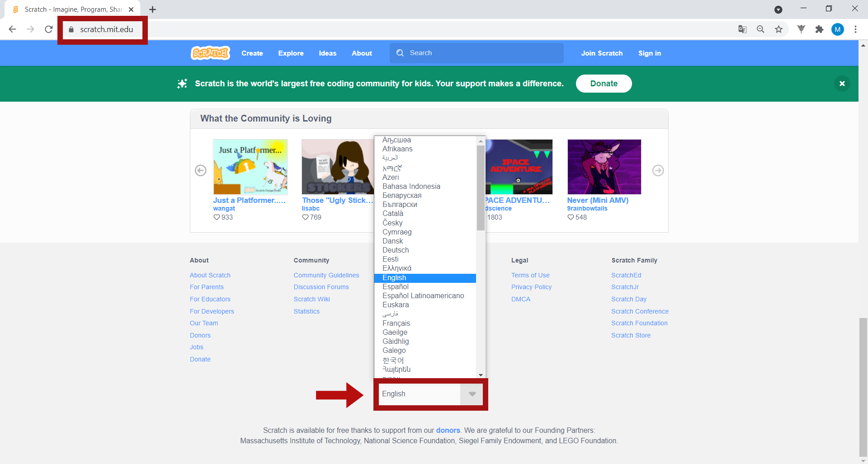Click language list scrollbar down arrow
This screenshot has height=464, width=868.
pyautogui.click(x=481, y=375)
